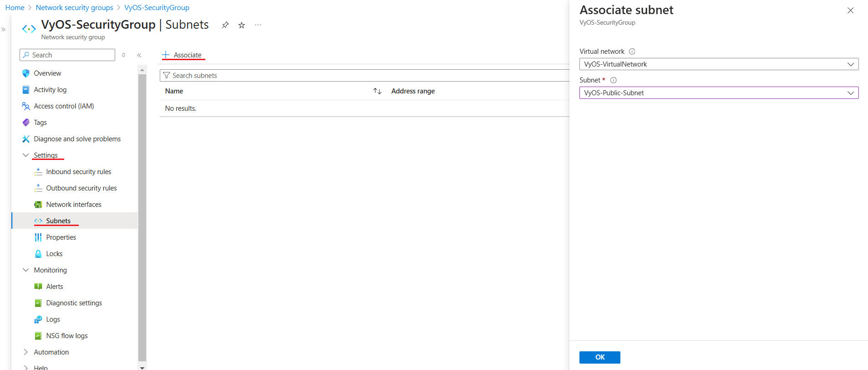Open the Virtual network dropdown
This screenshot has height=370, width=868.
pos(718,64)
